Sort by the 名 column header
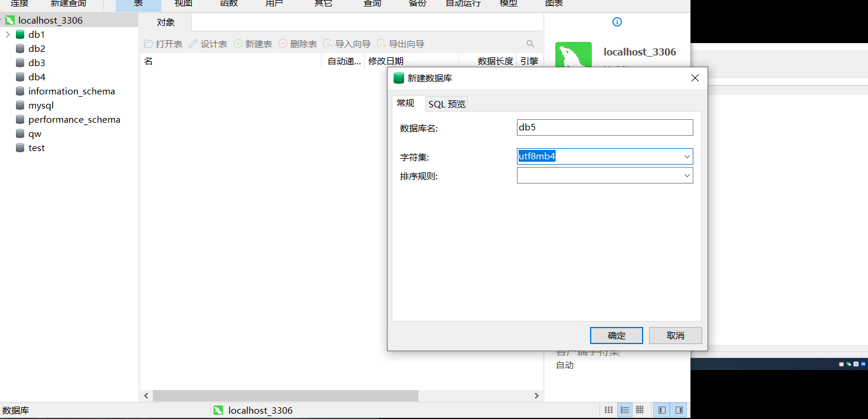 (x=231, y=61)
